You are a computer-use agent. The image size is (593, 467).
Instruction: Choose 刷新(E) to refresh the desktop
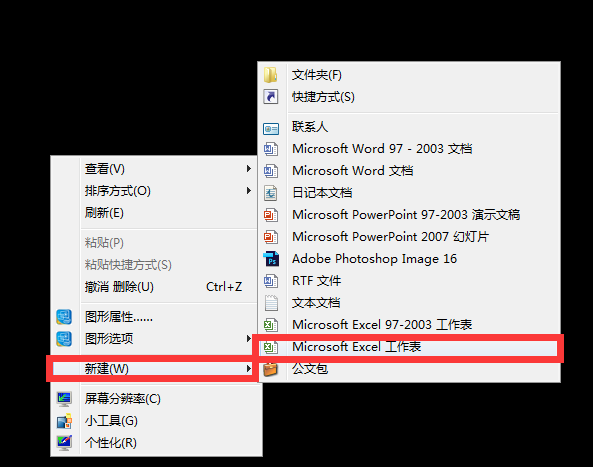pos(155,213)
